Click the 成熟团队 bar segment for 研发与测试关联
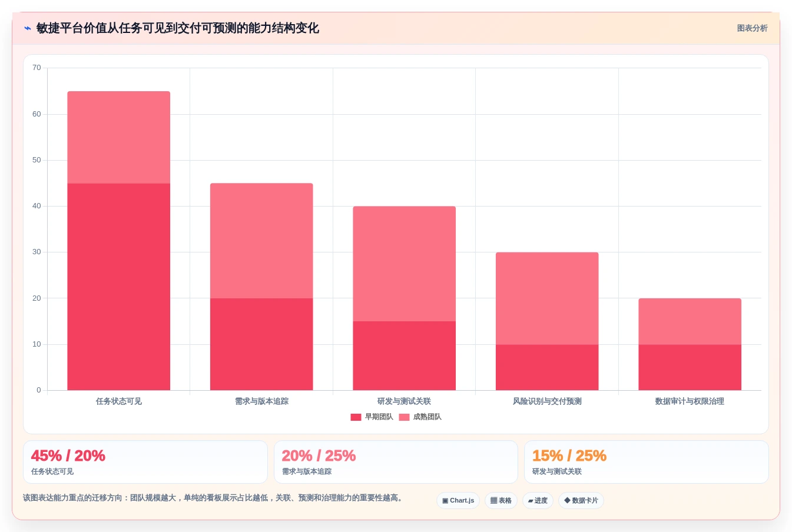Screen dimensions: 792x532 pos(405,264)
